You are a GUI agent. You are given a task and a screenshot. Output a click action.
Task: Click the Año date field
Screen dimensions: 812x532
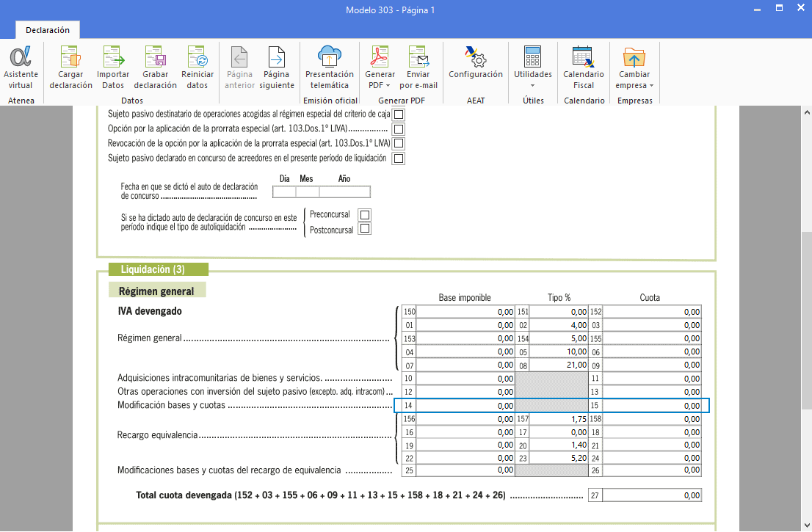(x=345, y=192)
